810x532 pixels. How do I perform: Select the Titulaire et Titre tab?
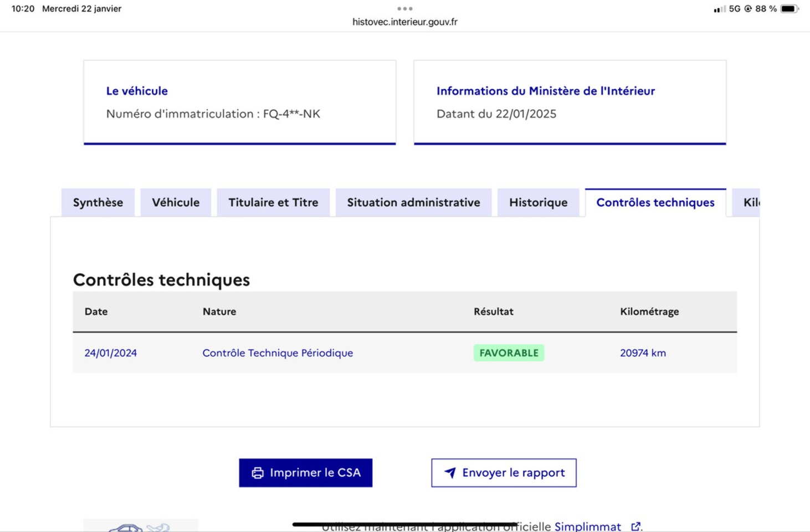[x=273, y=203]
